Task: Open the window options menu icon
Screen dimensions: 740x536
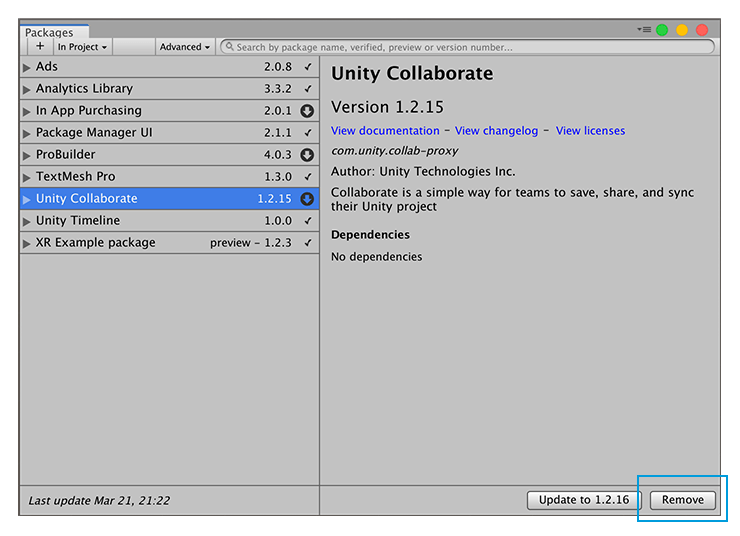Action: pyautogui.click(x=644, y=30)
